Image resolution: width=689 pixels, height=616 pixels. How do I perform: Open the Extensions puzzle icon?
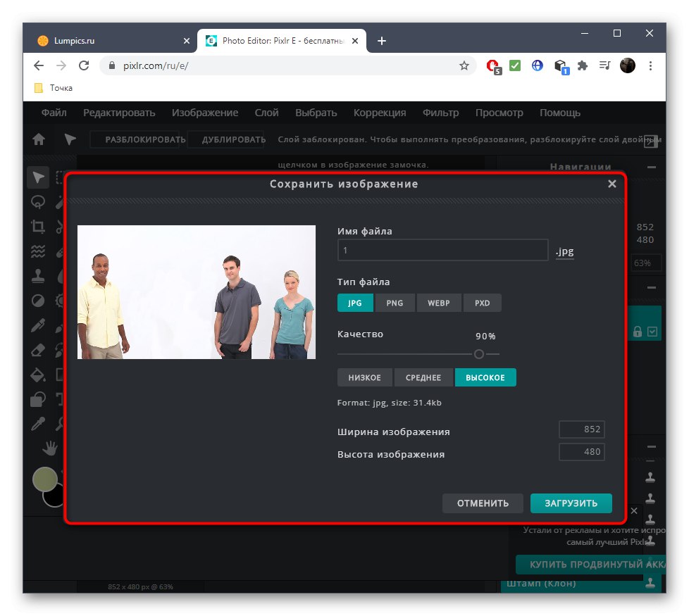[583, 66]
